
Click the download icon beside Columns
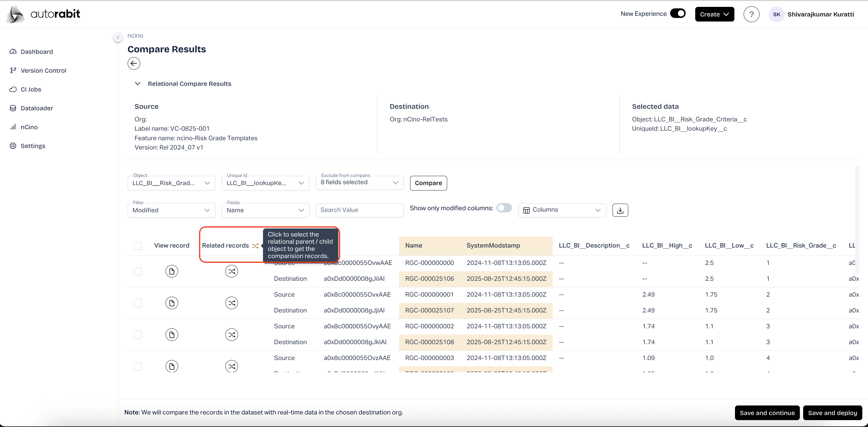620,210
